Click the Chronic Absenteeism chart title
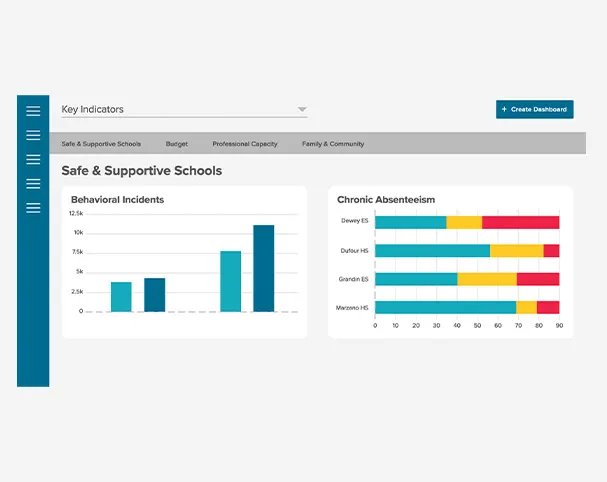607x482 pixels. 386,200
